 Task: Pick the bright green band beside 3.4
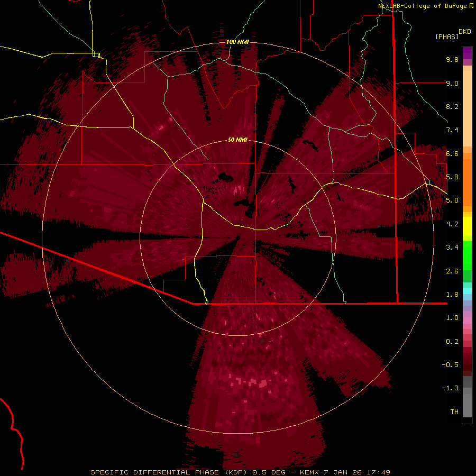(x=467, y=255)
